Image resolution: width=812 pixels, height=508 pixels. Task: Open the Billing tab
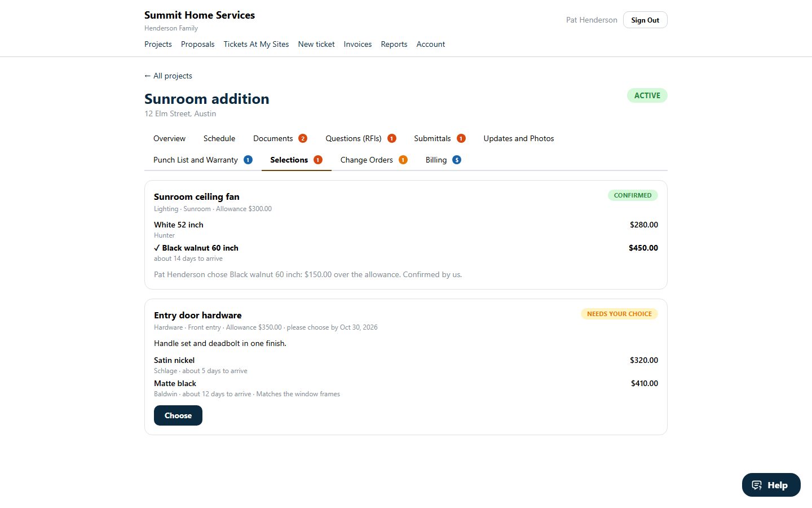point(443,160)
